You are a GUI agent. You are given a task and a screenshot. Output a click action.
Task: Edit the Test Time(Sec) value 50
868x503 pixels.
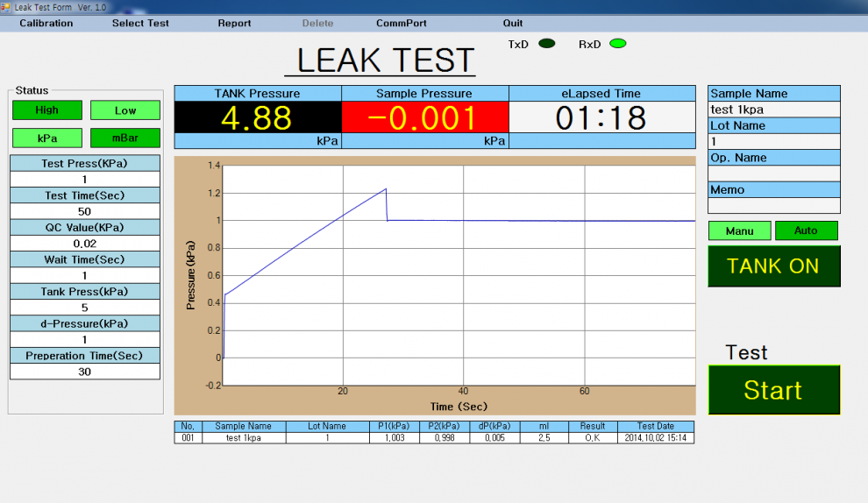pos(85,211)
